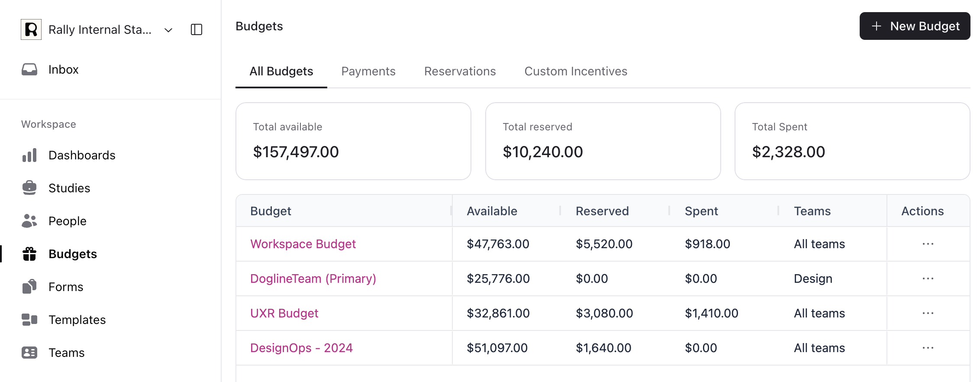Image resolution: width=980 pixels, height=382 pixels.
Task: Collapse the sidebar panel
Action: click(x=197, y=29)
